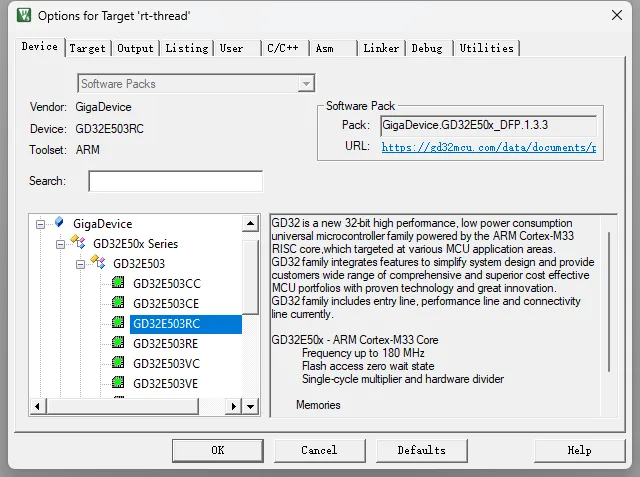This screenshot has height=477, width=640.
Task: Click the GD32E503CE chip icon
Action: [118, 302]
